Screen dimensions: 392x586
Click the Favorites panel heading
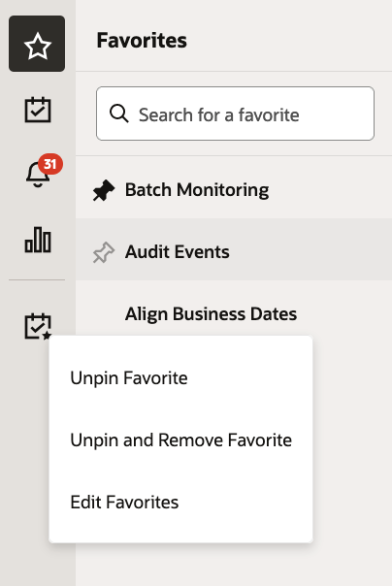coord(142,41)
